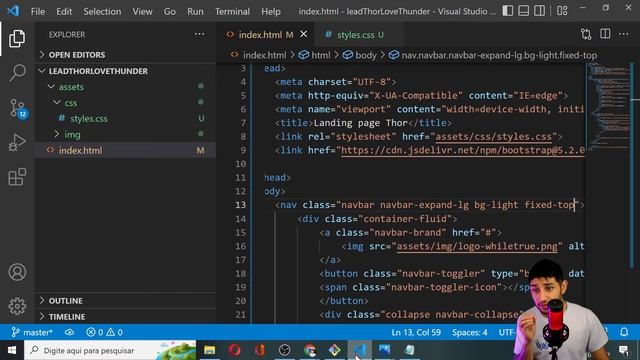Open the Go menu
640x360 pixels.
click(x=169, y=11)
